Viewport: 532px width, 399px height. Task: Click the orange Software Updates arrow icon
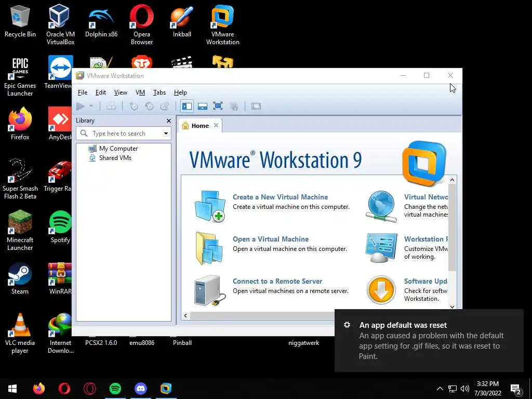pos(381,290)
